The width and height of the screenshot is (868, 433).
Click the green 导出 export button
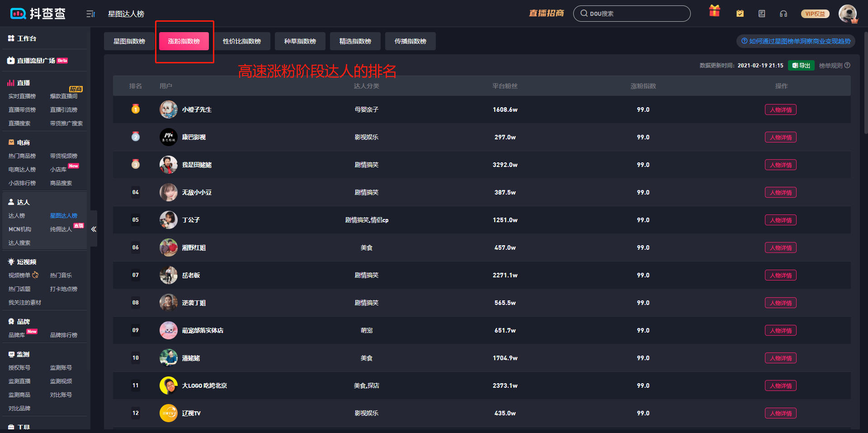[x=801, y=66]
